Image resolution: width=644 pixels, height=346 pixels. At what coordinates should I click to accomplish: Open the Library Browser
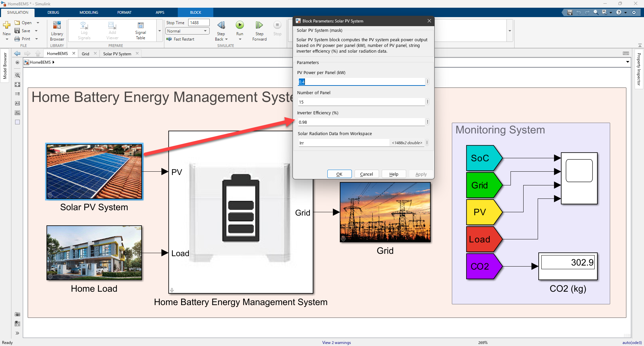(57, 30)
